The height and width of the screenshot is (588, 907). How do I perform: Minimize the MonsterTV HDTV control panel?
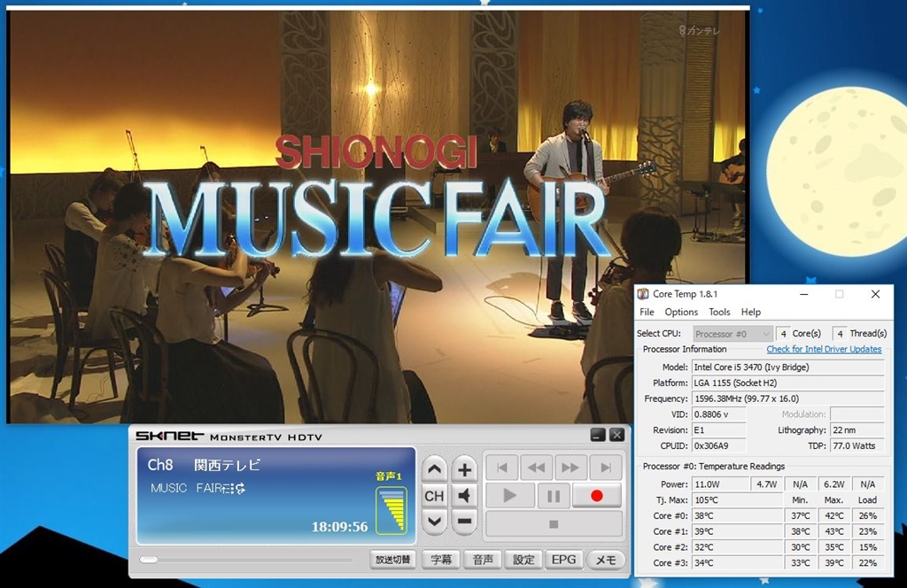tap(598, 436)
